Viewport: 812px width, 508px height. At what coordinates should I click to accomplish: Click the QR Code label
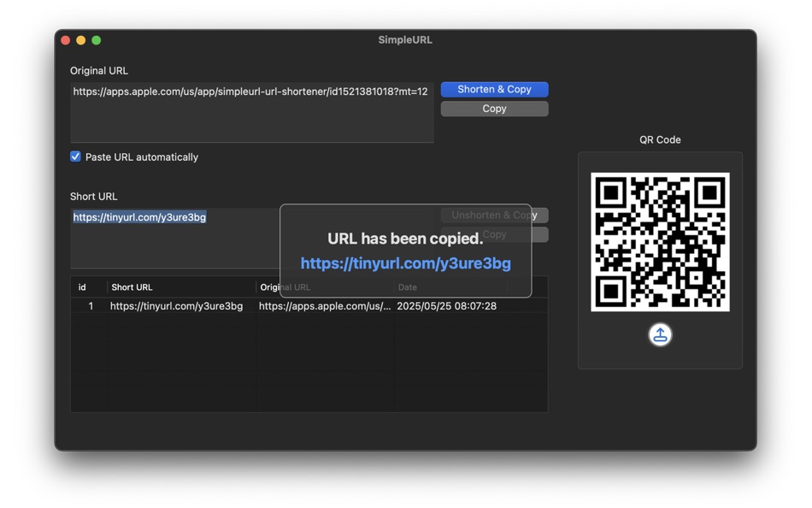tap(660, 139)
